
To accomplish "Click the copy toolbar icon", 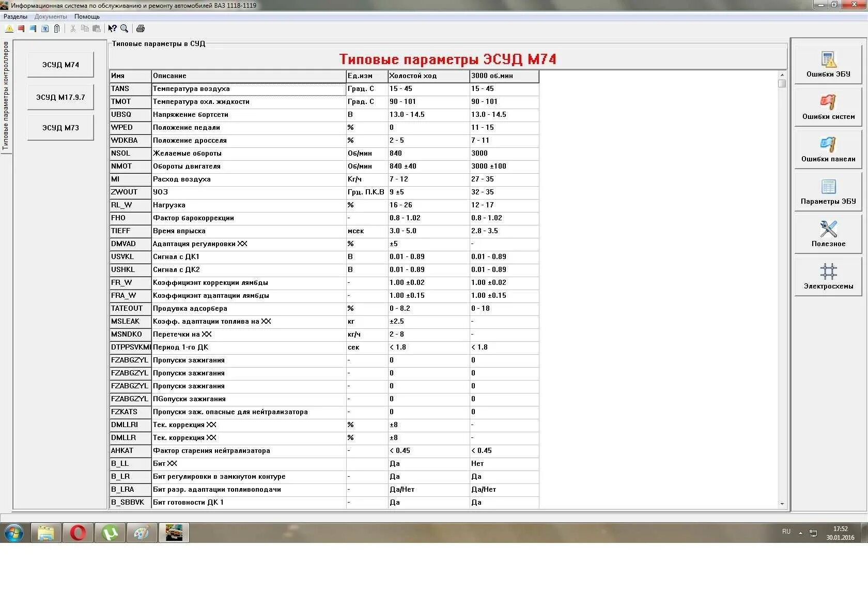I will 85,28.
